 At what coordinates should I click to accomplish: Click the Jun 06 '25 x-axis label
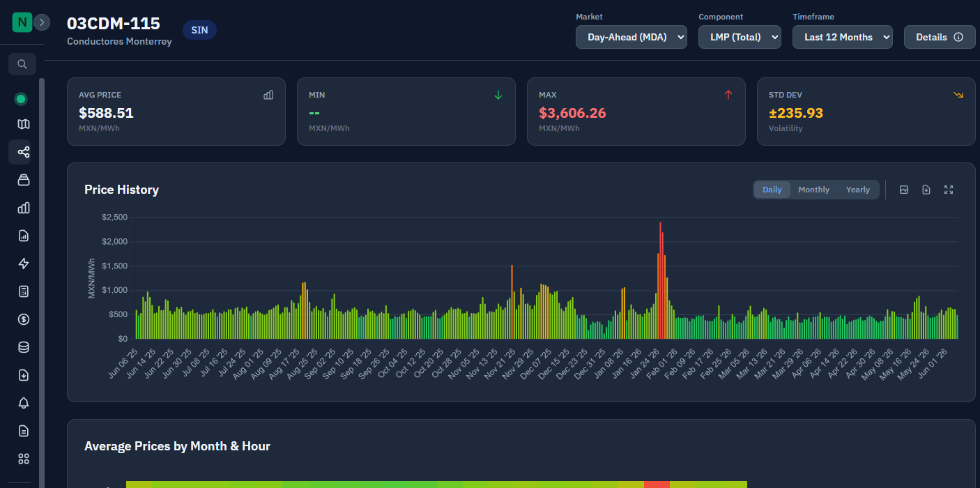123,363
